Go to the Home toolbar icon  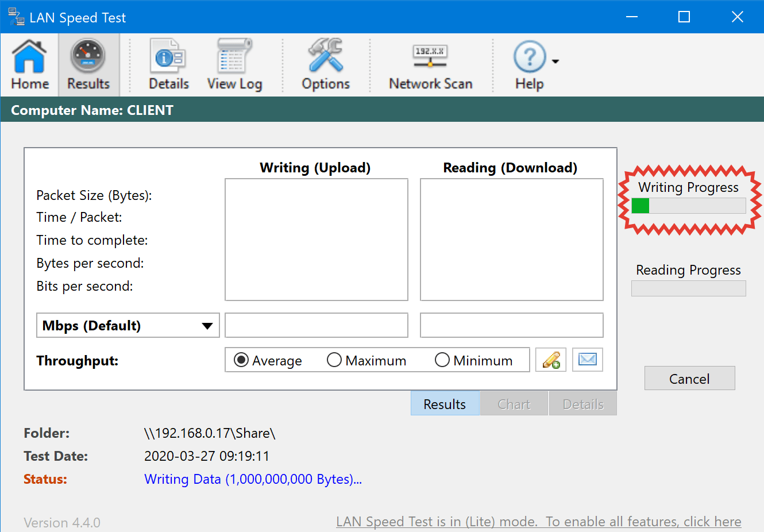pos(30,64)
